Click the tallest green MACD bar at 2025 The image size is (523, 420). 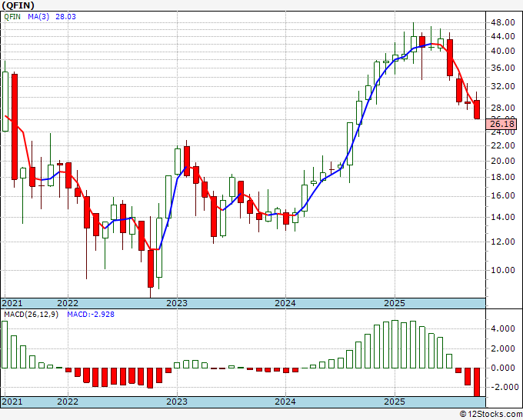[395, 345]
